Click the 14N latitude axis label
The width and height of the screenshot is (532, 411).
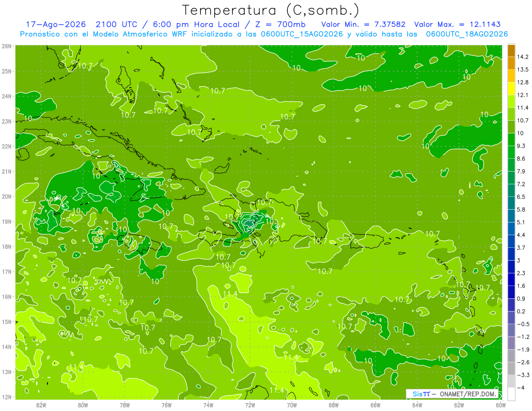pyautogui.click(x=6, y=347)
